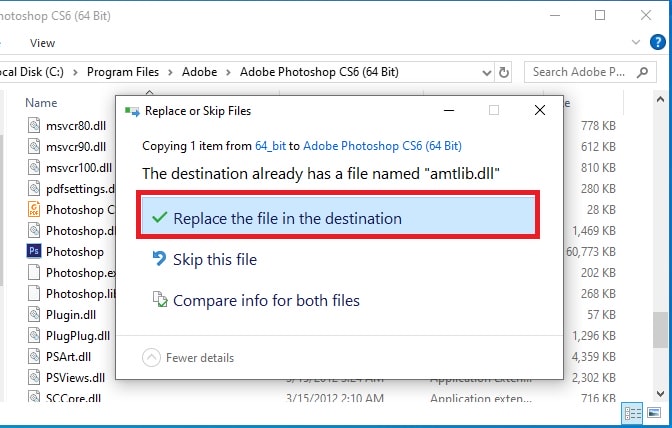Screen dimensions: 672x428
Task: Click the 778 KB size cell
Action: [598, 126]
